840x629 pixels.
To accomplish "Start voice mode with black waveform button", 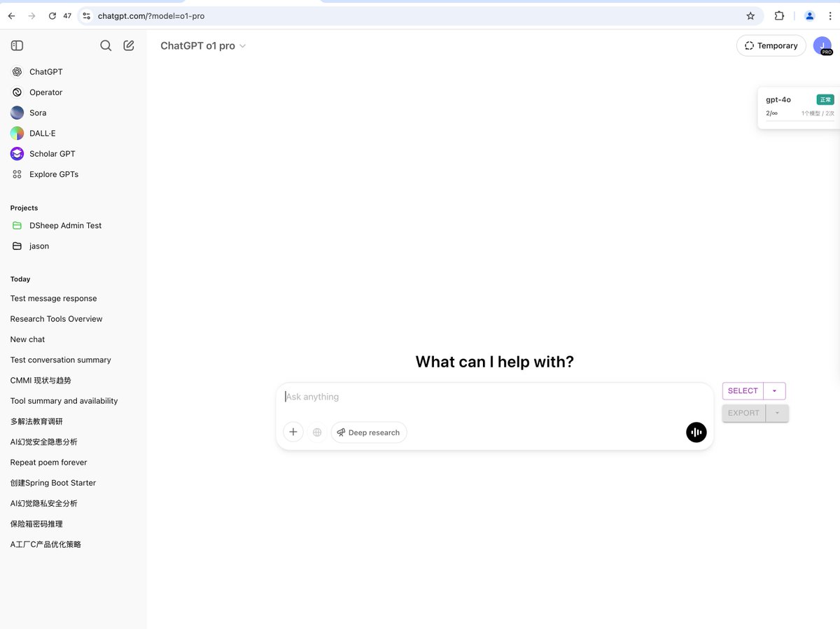I will click(x=696, y=432).
